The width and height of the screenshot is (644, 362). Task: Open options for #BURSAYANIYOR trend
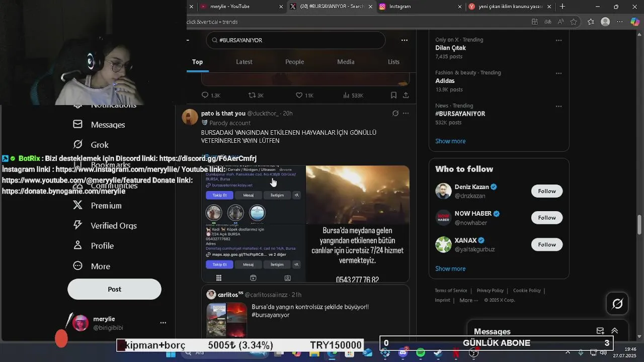(558, 107)
